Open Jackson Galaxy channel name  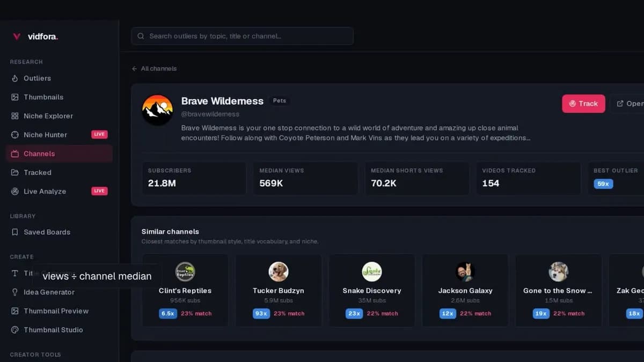[465, 291]
